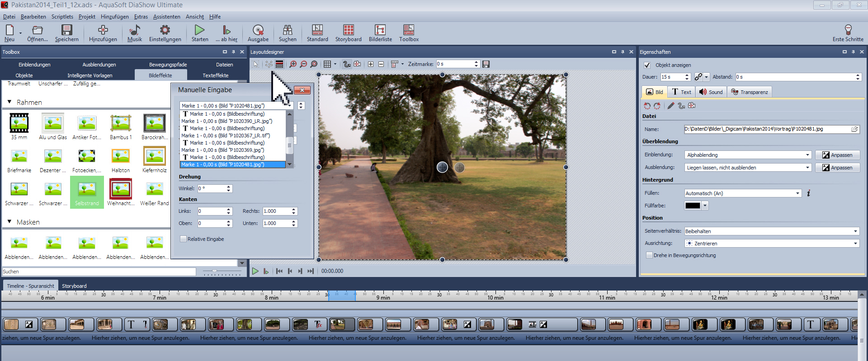Open the Bilderliste view icon

[x=380, y=31]
